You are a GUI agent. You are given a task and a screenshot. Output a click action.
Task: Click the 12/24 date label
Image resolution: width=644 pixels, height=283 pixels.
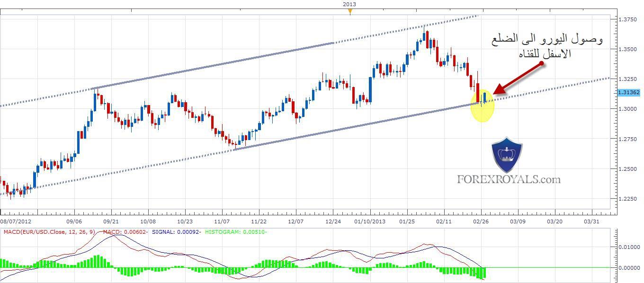[x=333, y=221]
